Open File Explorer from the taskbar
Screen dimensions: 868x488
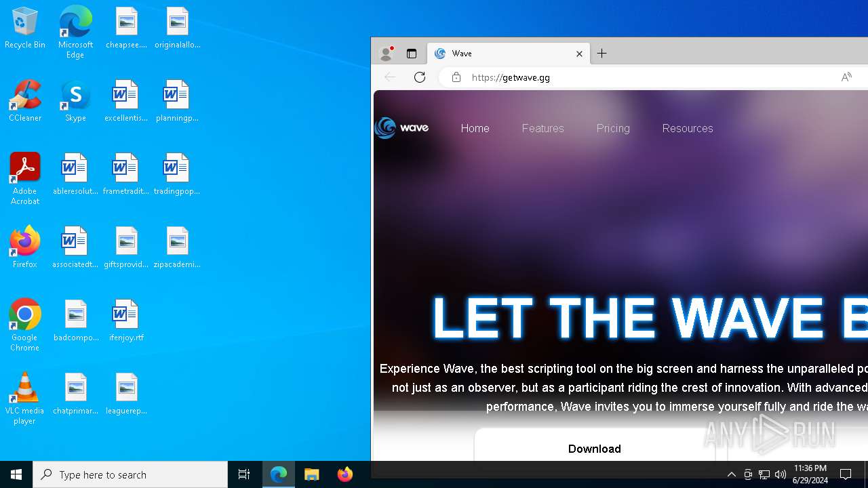pos(312,474)
